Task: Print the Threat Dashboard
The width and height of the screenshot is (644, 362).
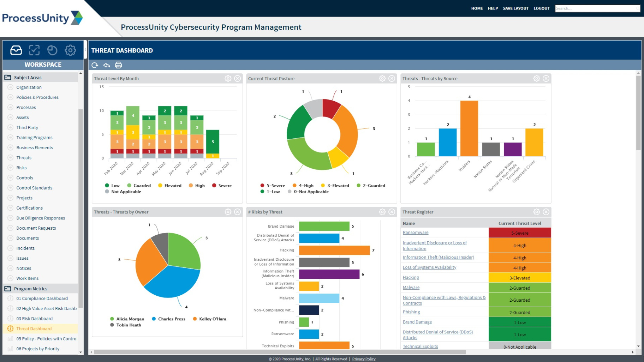Action: 118,65
